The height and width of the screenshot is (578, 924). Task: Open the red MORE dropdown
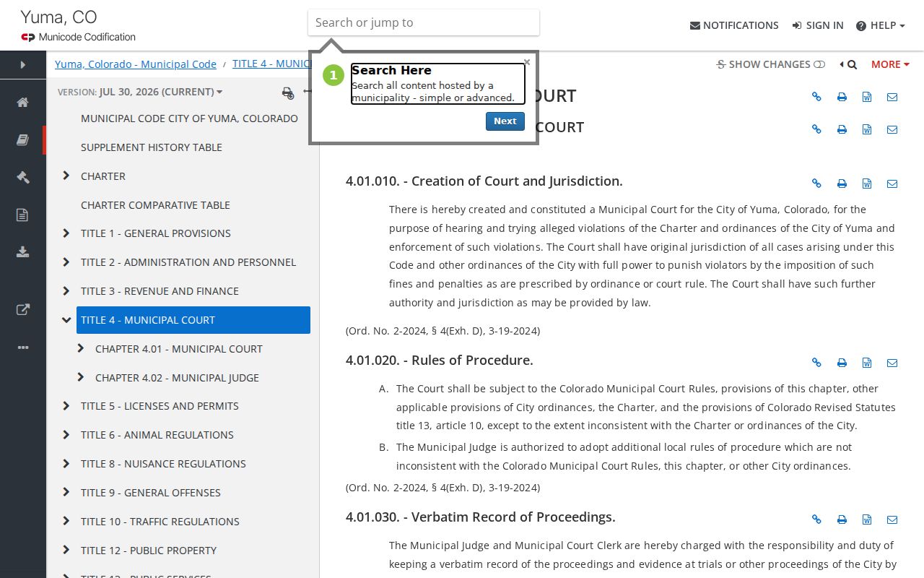point(890,64)
